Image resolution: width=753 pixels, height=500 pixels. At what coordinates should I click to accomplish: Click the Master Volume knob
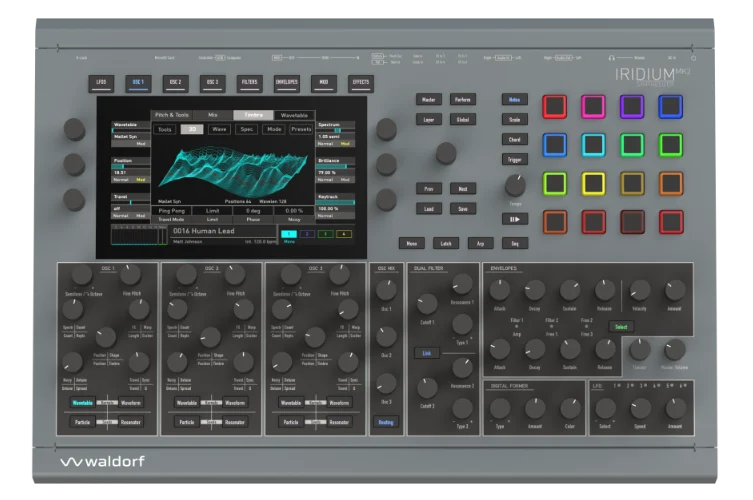click(675, 349)
